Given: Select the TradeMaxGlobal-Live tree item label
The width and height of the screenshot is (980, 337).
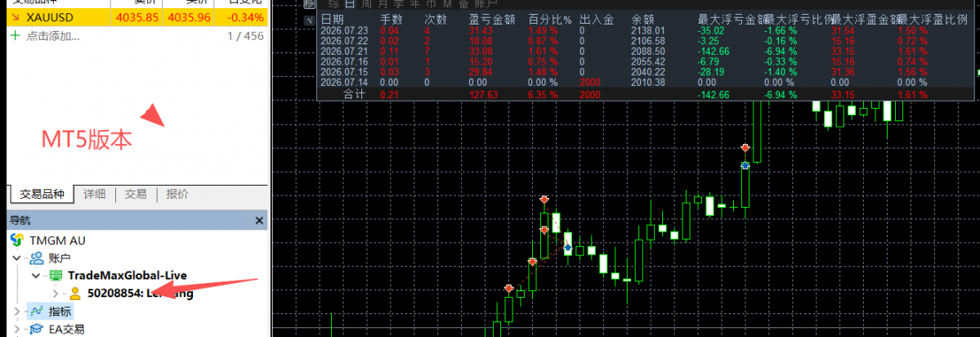Looking at the screenshot, I should pyautogui.click(x=128, y=275).
